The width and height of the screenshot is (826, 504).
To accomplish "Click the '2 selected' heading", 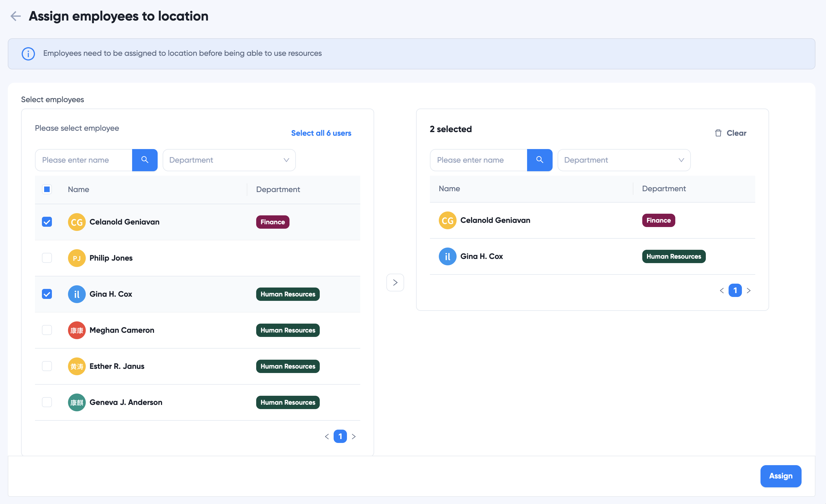I will pyautogui.click(x=451, y=129).
